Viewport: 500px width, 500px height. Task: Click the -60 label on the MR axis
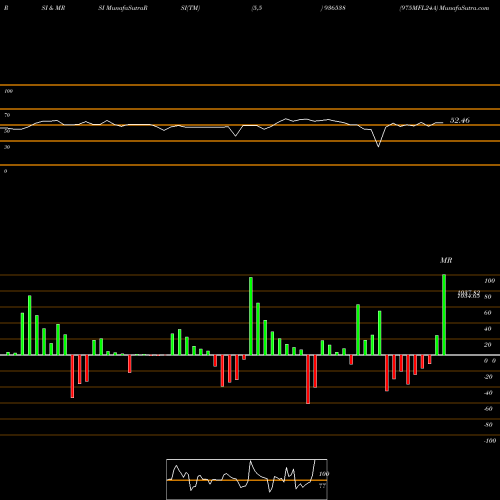tap(488, 409)
